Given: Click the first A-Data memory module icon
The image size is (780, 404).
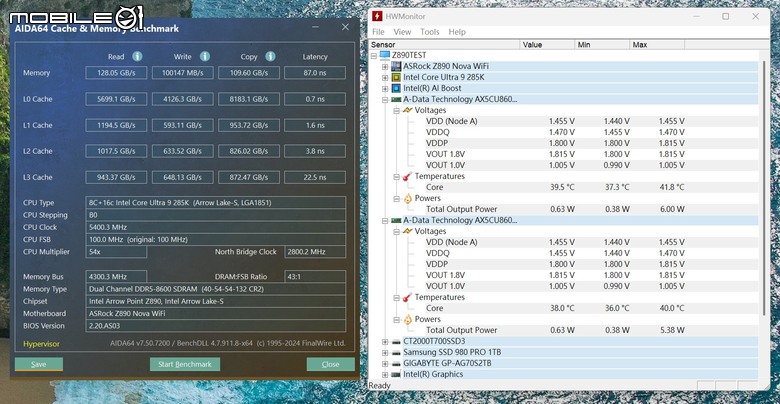Looking at the screenshot, I should pyautogui.click(x=396, y=100).
